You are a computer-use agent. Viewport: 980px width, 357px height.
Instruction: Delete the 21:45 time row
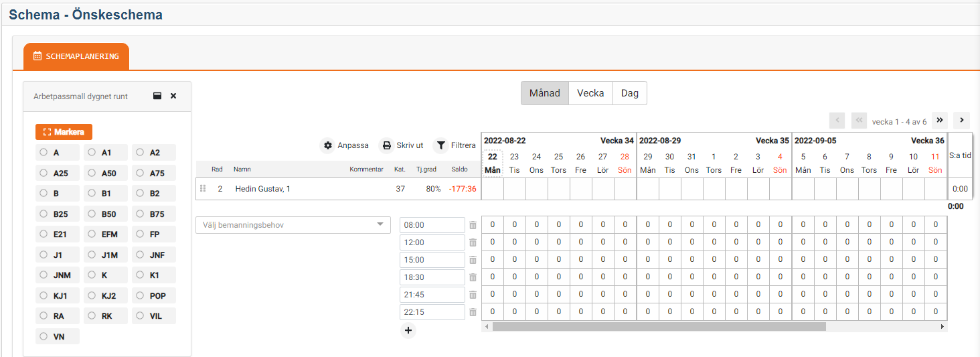[x=473, y=295]
